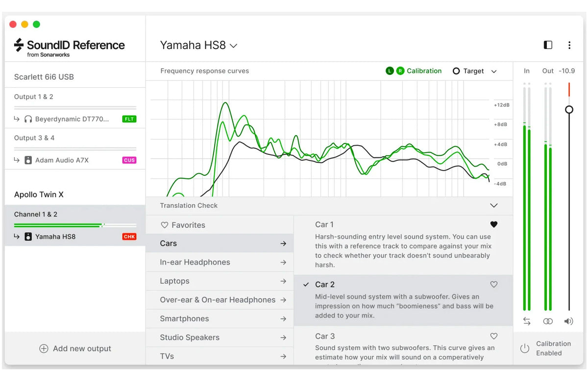Select the Car 2 translation profile

[x=403, y=301]
